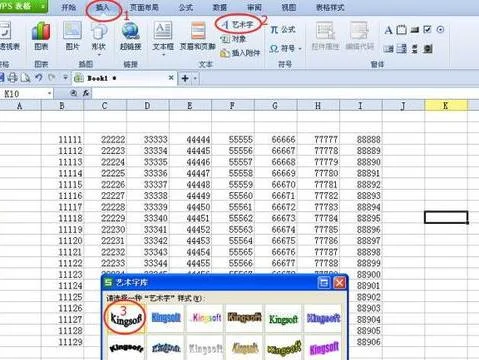The width and height of the screenshot is (479, 360).
Task: Click the Redo arrow icon
Action: tap(51, 78)
